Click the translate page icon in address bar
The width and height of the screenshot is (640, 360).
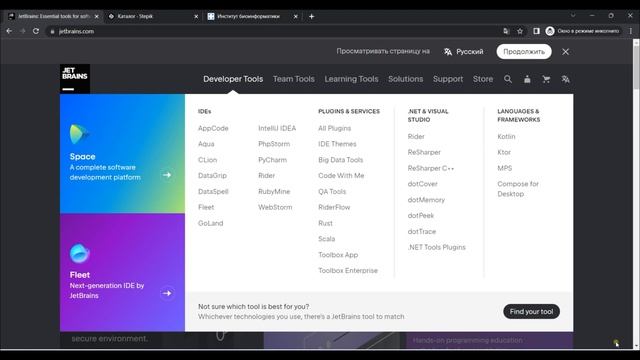pos(506,31)
